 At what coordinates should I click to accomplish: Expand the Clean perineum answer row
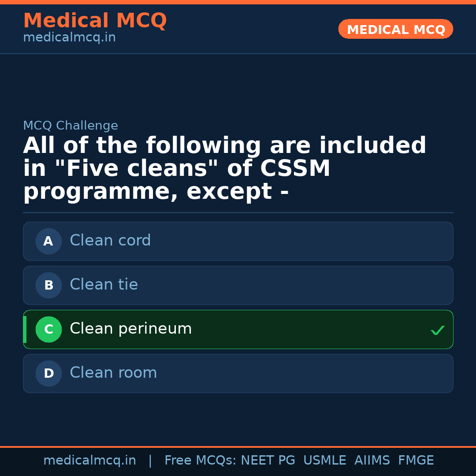pos(238,329)
